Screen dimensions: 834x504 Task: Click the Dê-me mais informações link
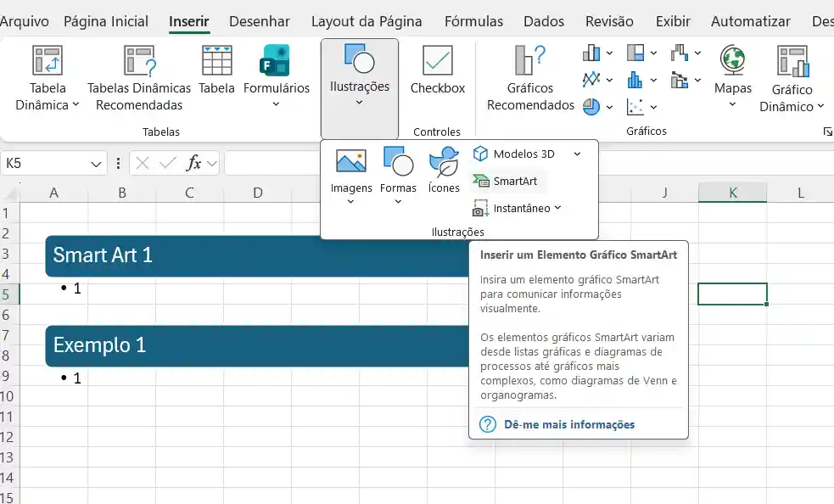pos(567,423)
